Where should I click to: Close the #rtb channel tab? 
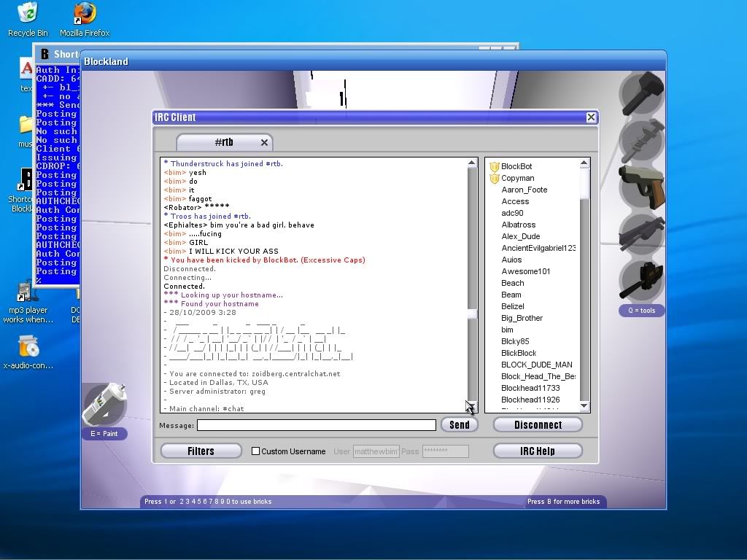click(264, 142)
